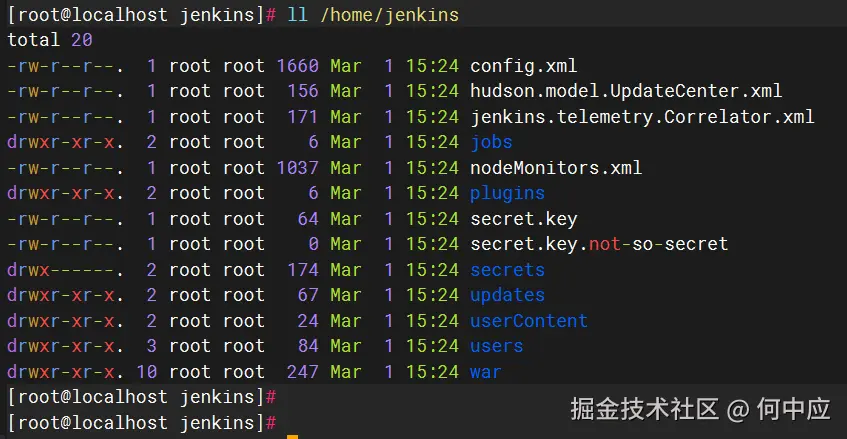Click the directory name jobs
This screenshot has height=439, width=847.
tap(491, 143)
